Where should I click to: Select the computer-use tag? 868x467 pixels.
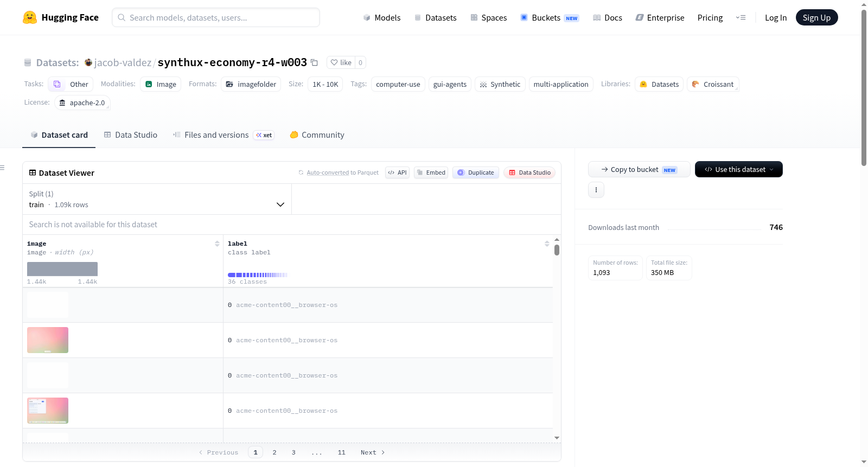(398, 84)
